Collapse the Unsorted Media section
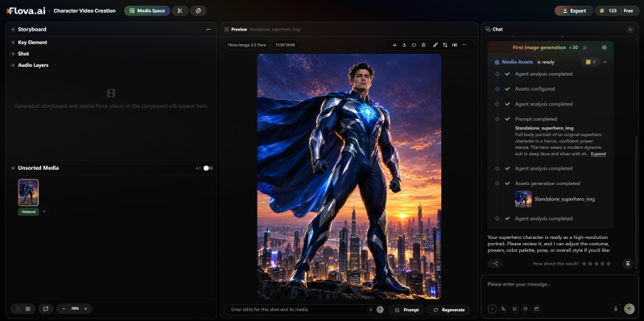This screenshot has height=321, width=644. (13, 168)
